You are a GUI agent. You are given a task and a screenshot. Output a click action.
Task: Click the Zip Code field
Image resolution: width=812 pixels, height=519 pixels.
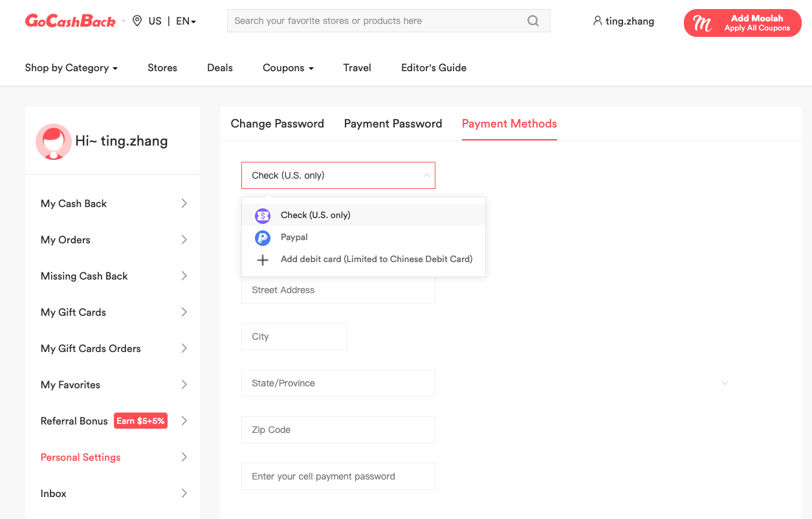pos(338,430)
